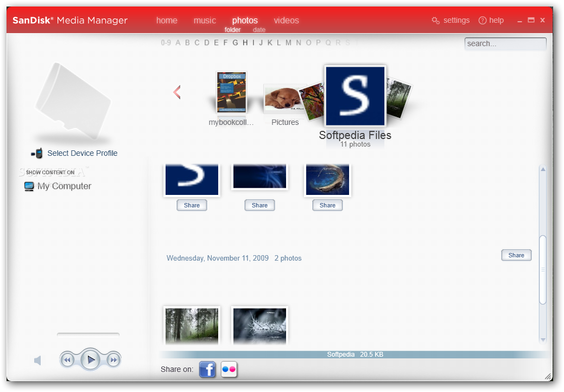The height and width of the screenshot is (392, 564).
Task: Jump to letter A in index
Action: (x=178, y=43)
